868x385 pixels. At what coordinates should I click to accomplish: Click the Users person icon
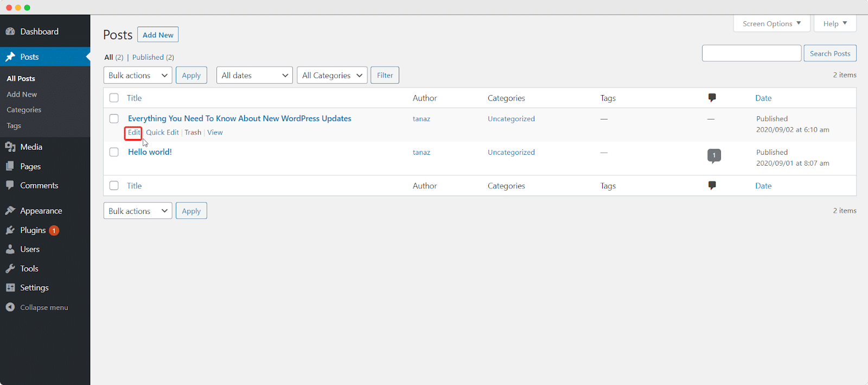click(10, 249)
